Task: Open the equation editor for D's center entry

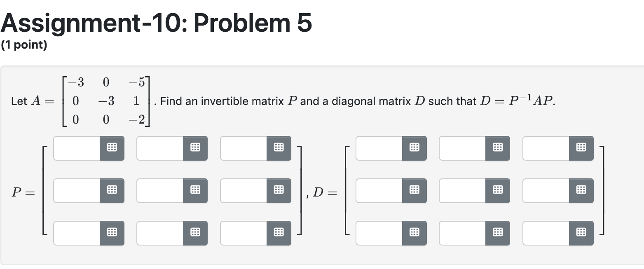Action: coord(498,190)
